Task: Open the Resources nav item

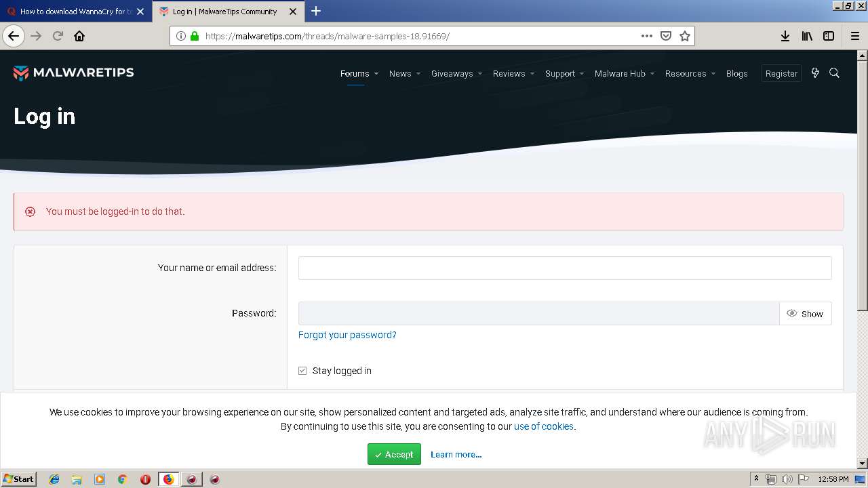Action: point(686,74)
